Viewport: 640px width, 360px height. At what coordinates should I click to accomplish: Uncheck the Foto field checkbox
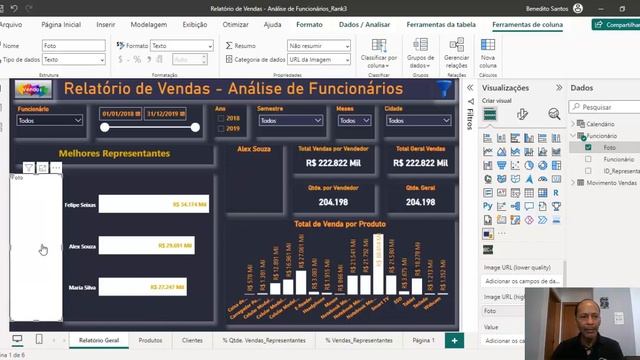click(x=588, y=147)
